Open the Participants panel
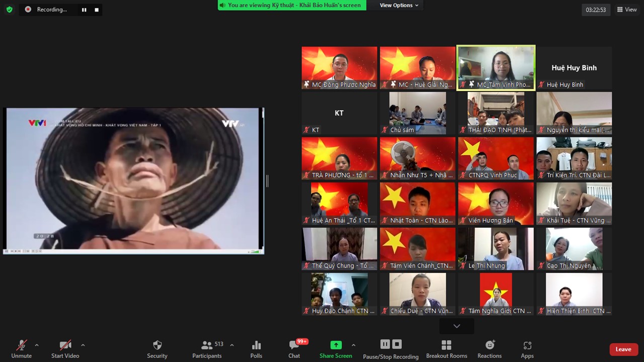This screenshot has width=644, height=362. click(x=207, y=349)
